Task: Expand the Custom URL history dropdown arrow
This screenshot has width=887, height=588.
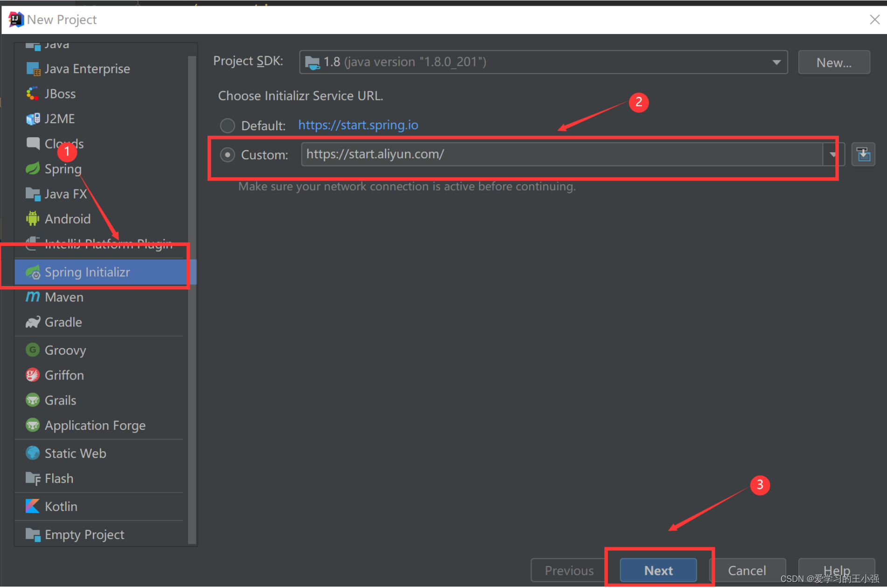Action: tap(833, 154)
